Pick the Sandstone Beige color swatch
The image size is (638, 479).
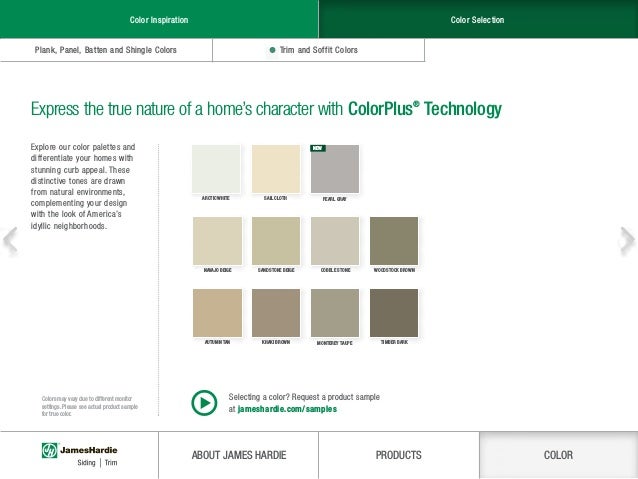pyautogui.click(x=276, y=241)
